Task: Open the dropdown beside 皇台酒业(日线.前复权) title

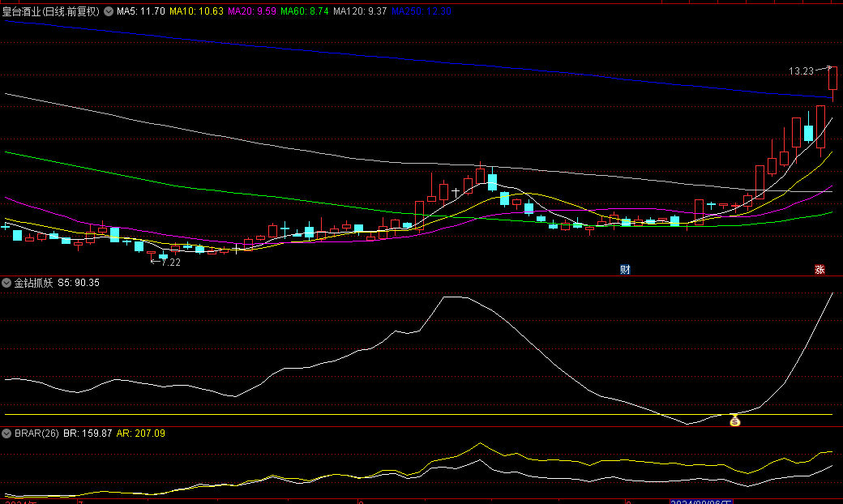Action: [x=109, y=11]
